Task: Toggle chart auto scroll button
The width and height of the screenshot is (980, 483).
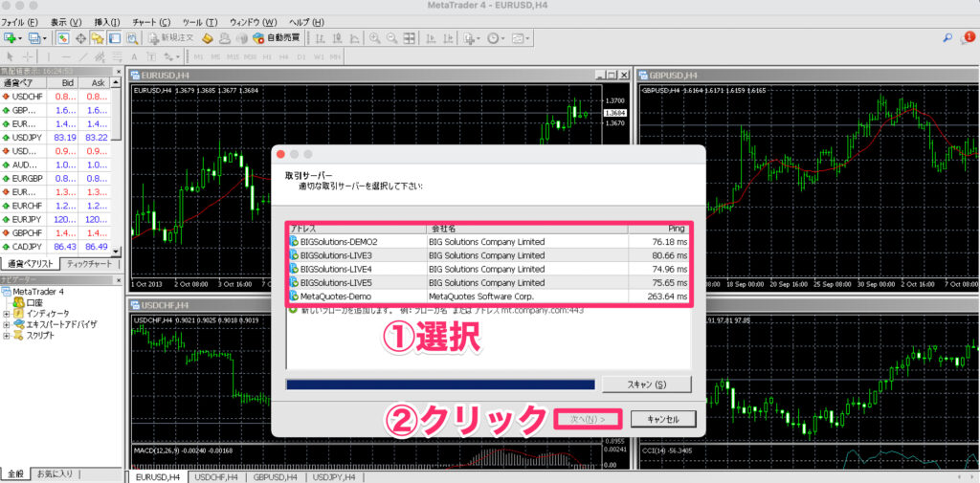Action: (x=431, y=38)
